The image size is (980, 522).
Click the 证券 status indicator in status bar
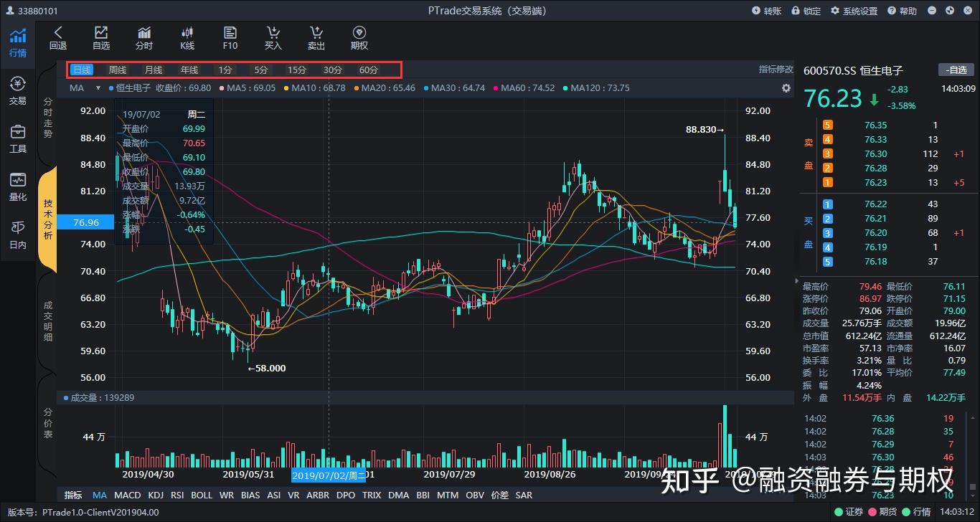click(849, 512)
